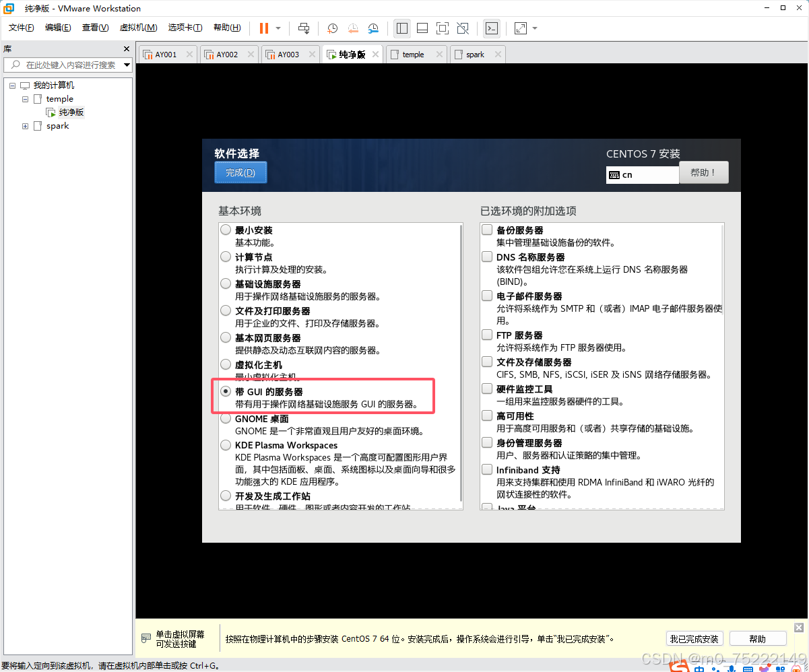Viewport: 809px width, 672px height.
Task: Open the snapshot manager wrench-clock icon
Action: click(373, 28)
